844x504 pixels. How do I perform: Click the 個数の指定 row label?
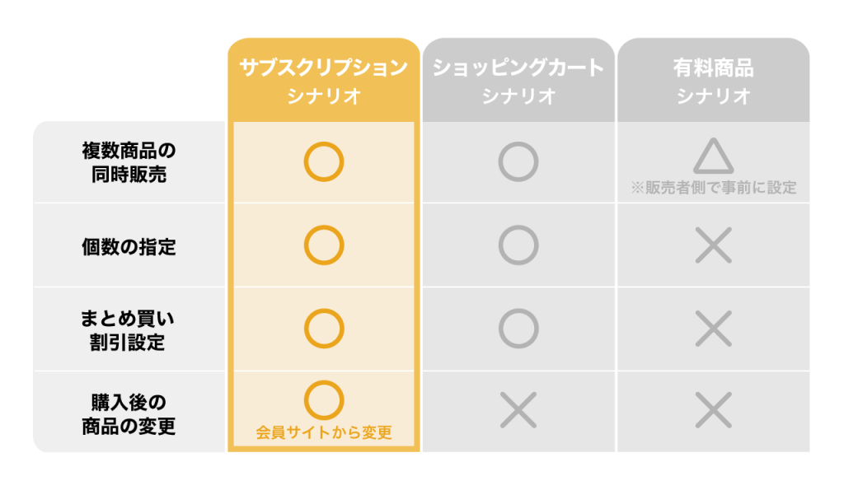point(129,247)
